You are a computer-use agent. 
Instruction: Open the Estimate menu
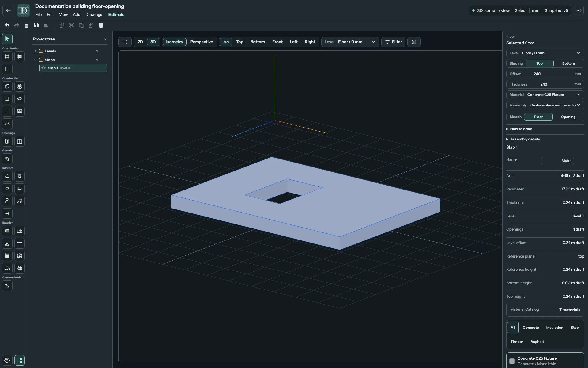pos(116,15)
